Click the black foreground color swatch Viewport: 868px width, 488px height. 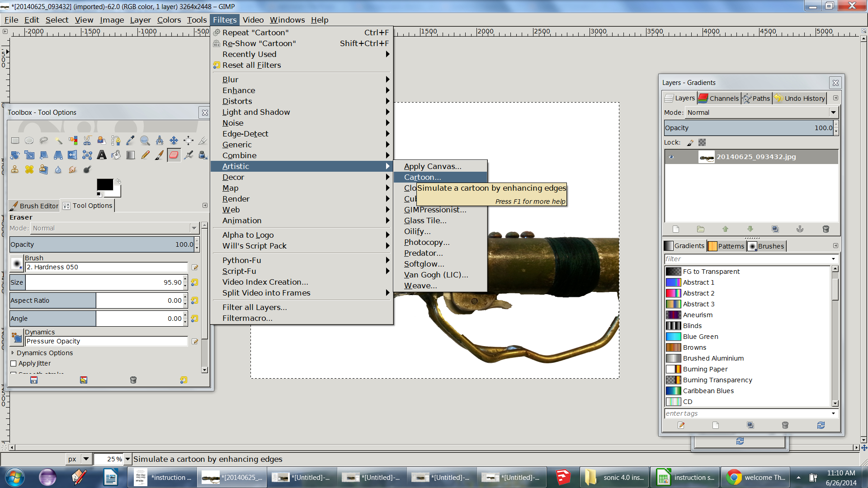point(105,184)
